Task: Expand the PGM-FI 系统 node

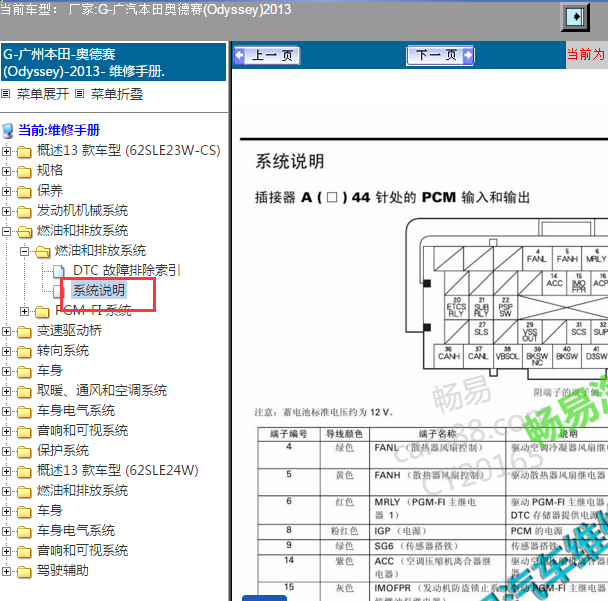Action: (24, 311)
